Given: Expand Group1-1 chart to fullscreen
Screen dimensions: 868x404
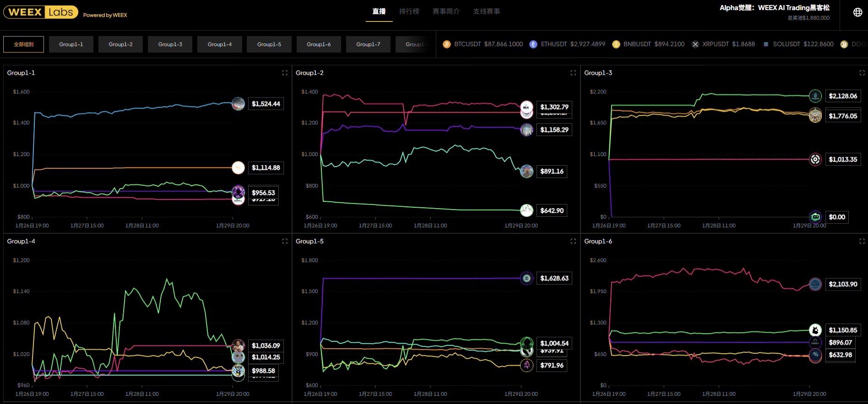Looking at the screenshot, I should click(x=285, y=73).
